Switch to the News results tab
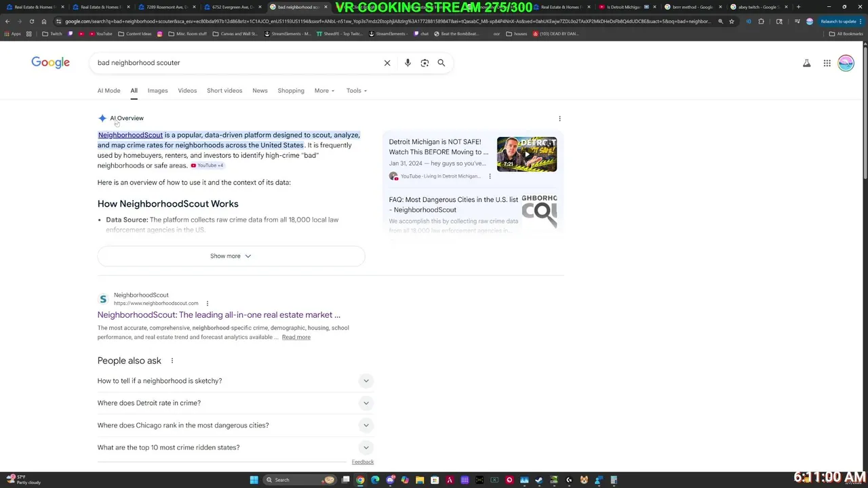Viewport: 868px width, 488px height. 260,91
